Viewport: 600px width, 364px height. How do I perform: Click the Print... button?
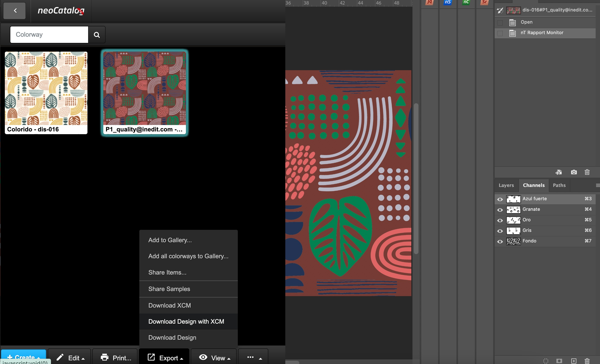point(115,358)
